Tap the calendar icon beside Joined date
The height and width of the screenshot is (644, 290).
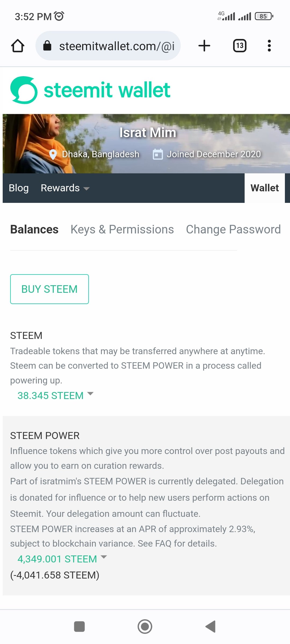click(158, 154)
